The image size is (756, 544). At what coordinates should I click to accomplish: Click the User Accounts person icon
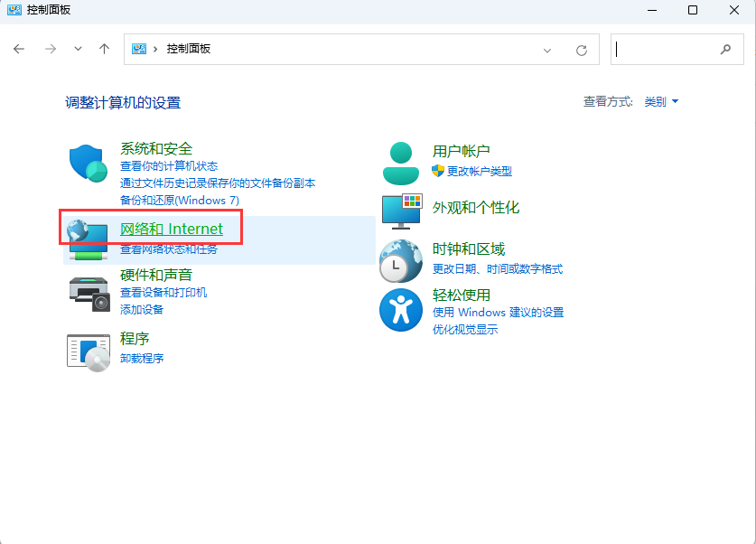(x=401, y=164)
